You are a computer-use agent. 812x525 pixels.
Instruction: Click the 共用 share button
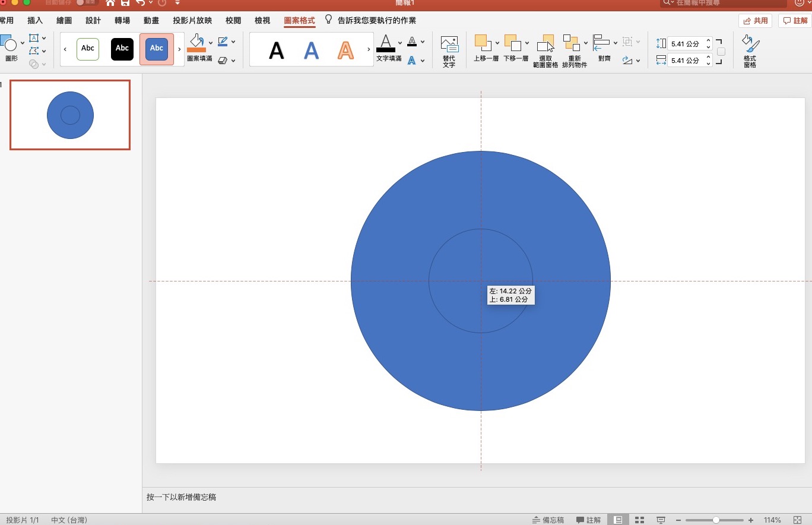coord(755,21)
